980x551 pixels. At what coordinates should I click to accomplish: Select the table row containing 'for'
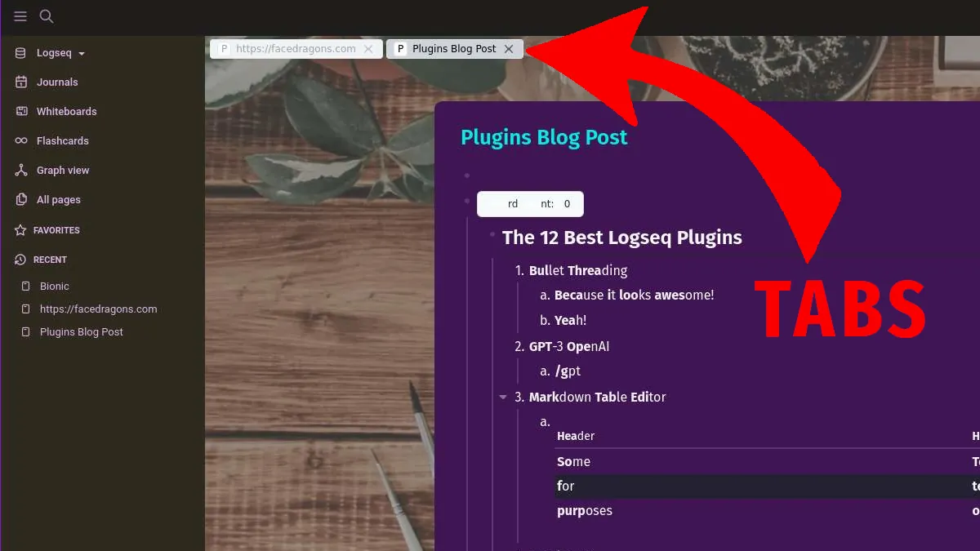767,487
